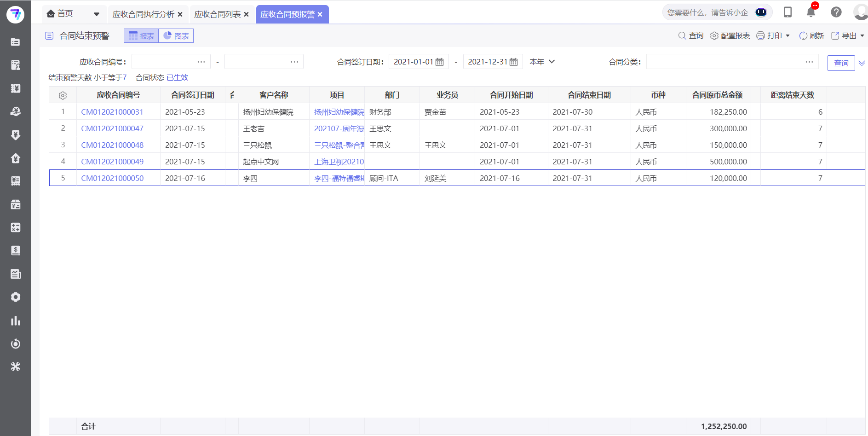The width and height of the screenshot is (868, 436).
Task: Select the 报表 report view toggle
Action: tap(141, 35)
